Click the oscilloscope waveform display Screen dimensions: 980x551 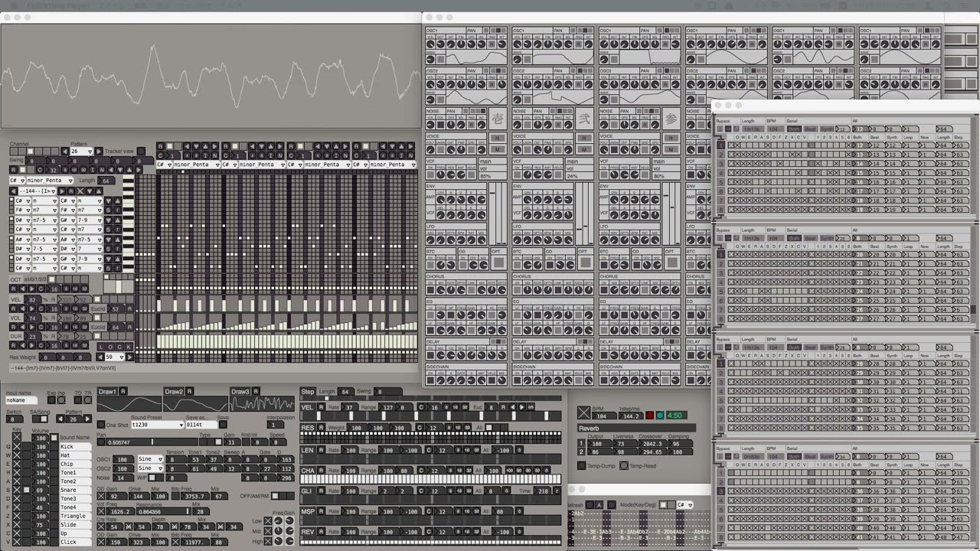click(x=210, y=76)
